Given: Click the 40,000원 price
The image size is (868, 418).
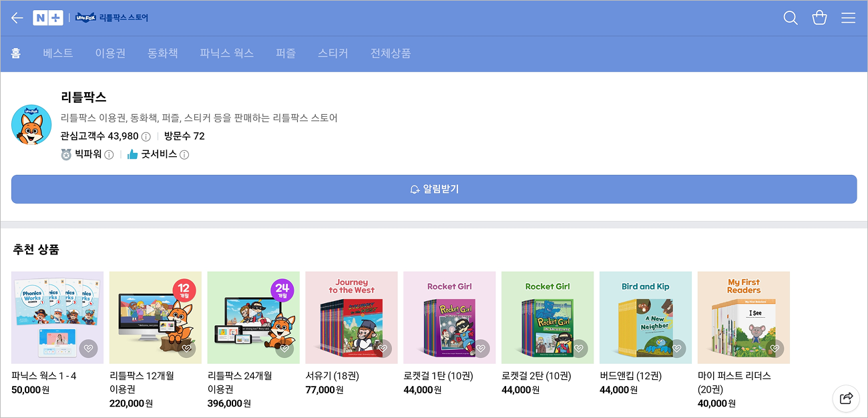Looking at the screenshot, I should coord(717,403).
